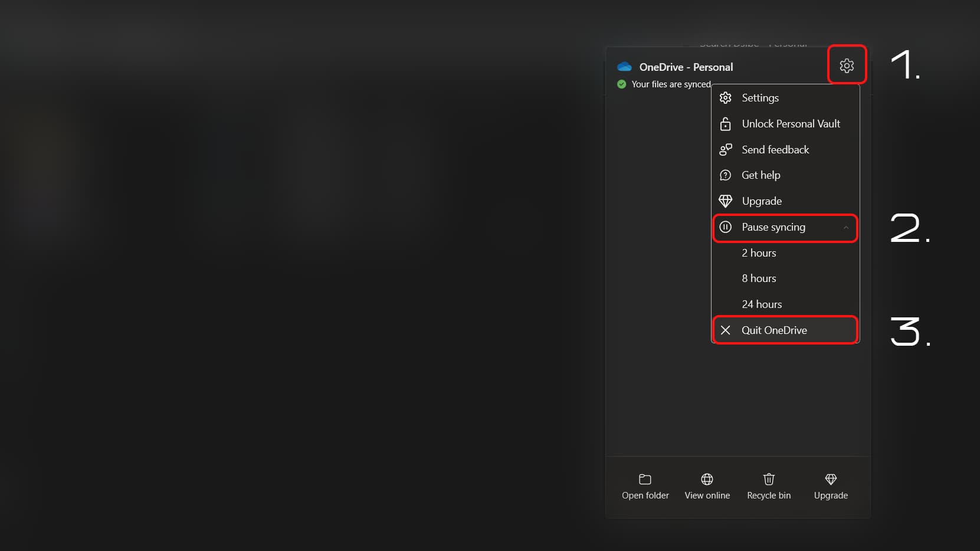The width and height of the screenshot is (980, 551).
Task: Pause syncing for 8 hours
Action: pyautogui.click(x=785, y=278)
